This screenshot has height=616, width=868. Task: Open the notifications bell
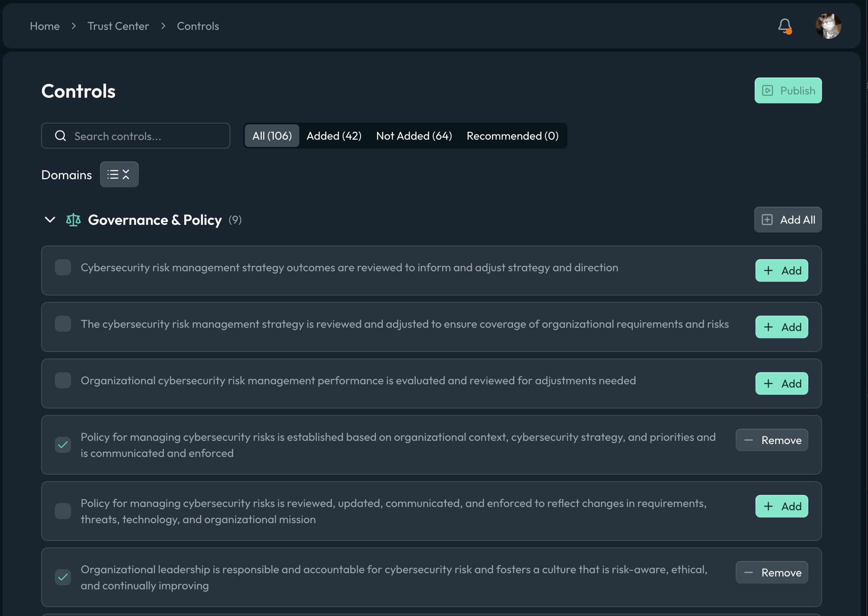[785, 26]
